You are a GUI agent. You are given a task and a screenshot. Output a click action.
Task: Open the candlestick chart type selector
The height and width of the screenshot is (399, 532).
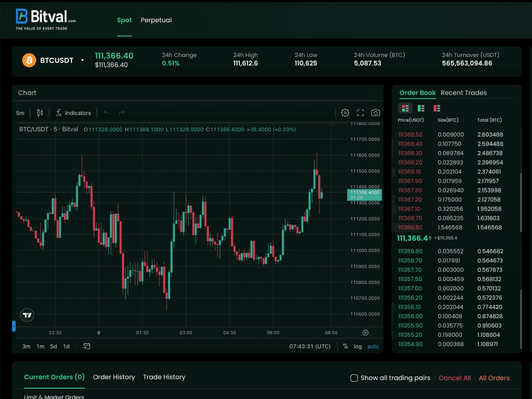point(40,113)
